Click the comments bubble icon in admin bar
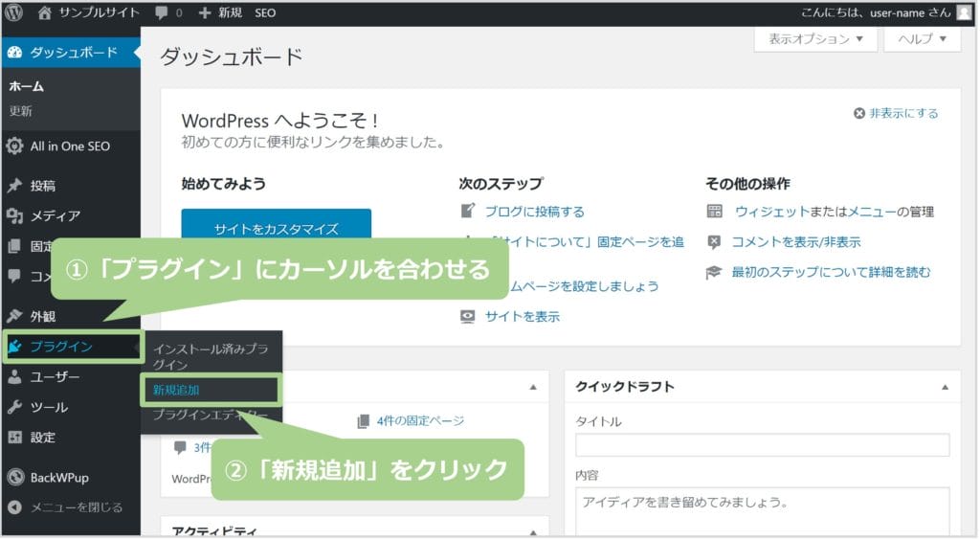This screenshot has width=980, height=540. pyautogui.click(x=161, y=12)
